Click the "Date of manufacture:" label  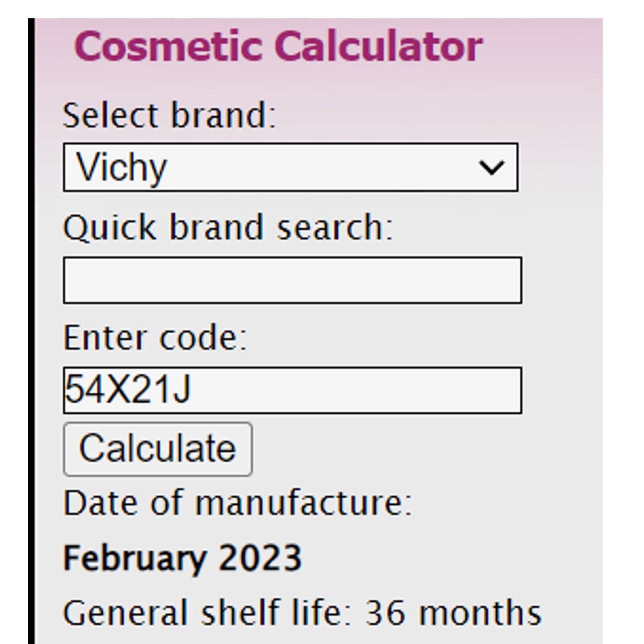pyautogui.click(x=237, y=503)
